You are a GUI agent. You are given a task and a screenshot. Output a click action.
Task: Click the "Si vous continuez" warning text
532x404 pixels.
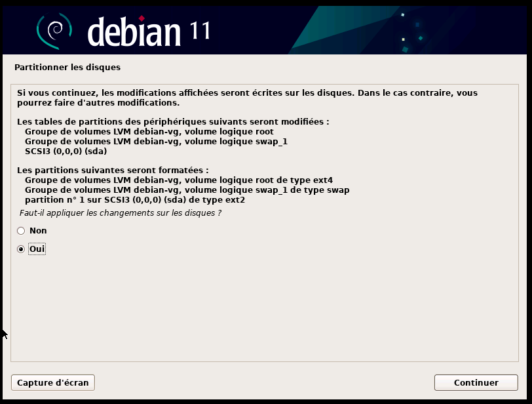(248, 98)
